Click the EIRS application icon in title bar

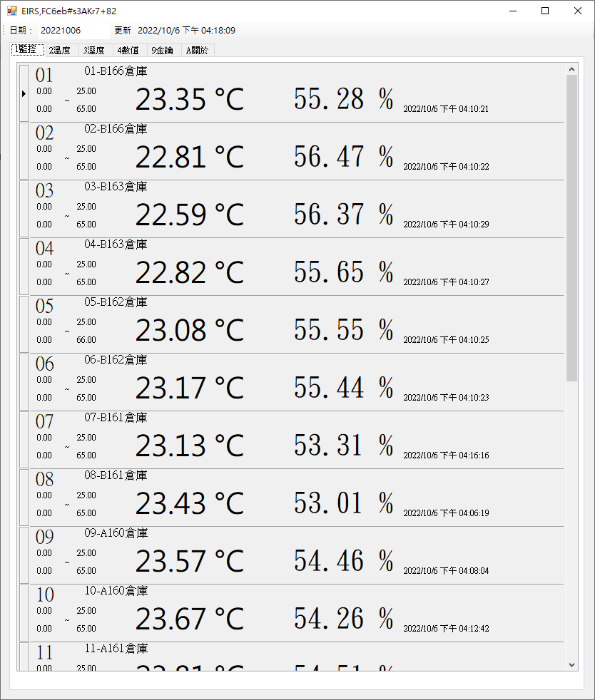(x=12, y=11)
